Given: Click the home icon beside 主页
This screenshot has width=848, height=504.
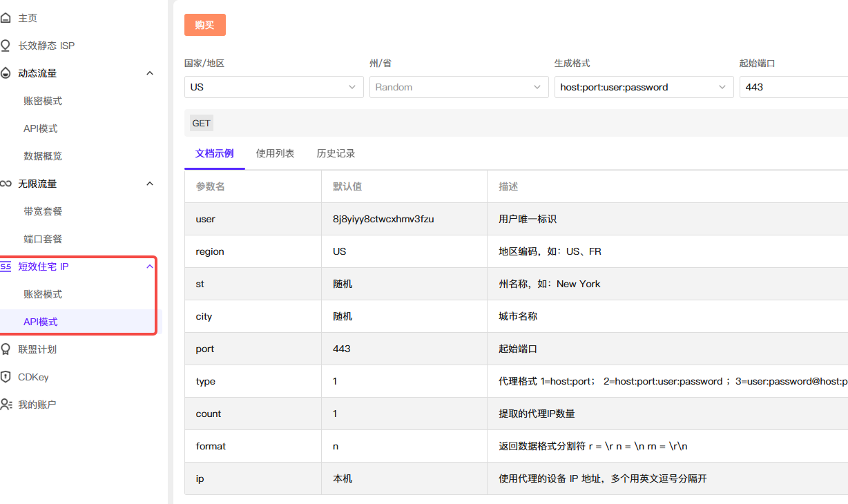Looking at the screenshot, I should (x=6, y=18).
